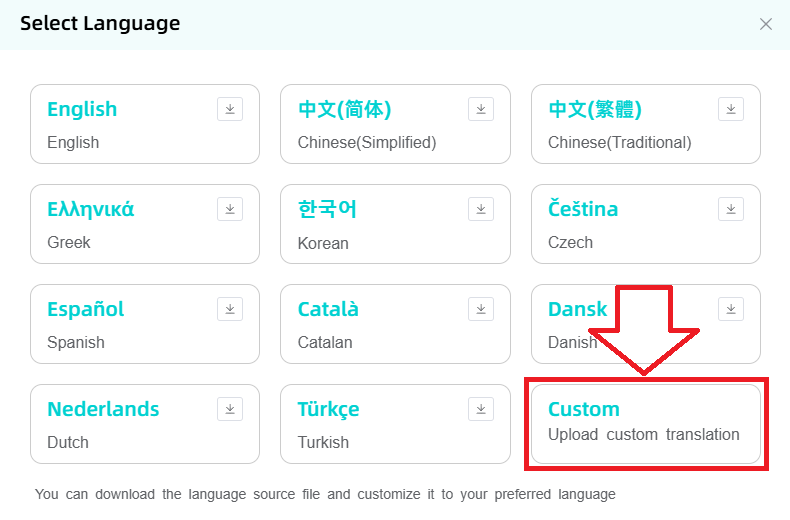Download the Czech language file
The height and width of the screenshot is (520, 790).
click(731, 209)
